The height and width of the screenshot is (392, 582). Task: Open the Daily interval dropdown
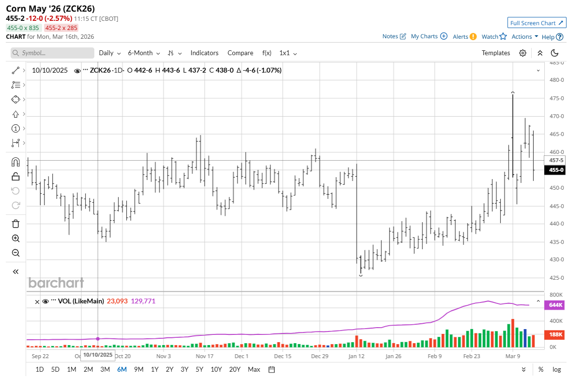pos(110,53)
